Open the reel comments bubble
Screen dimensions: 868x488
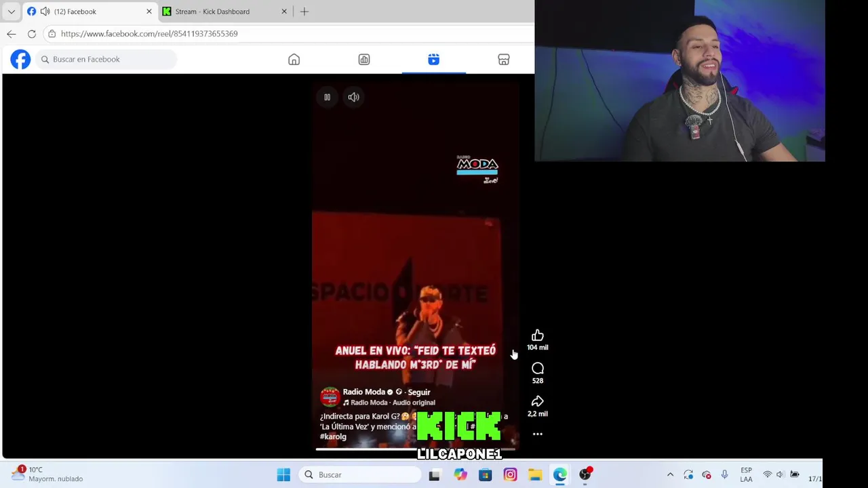[538, 368]
